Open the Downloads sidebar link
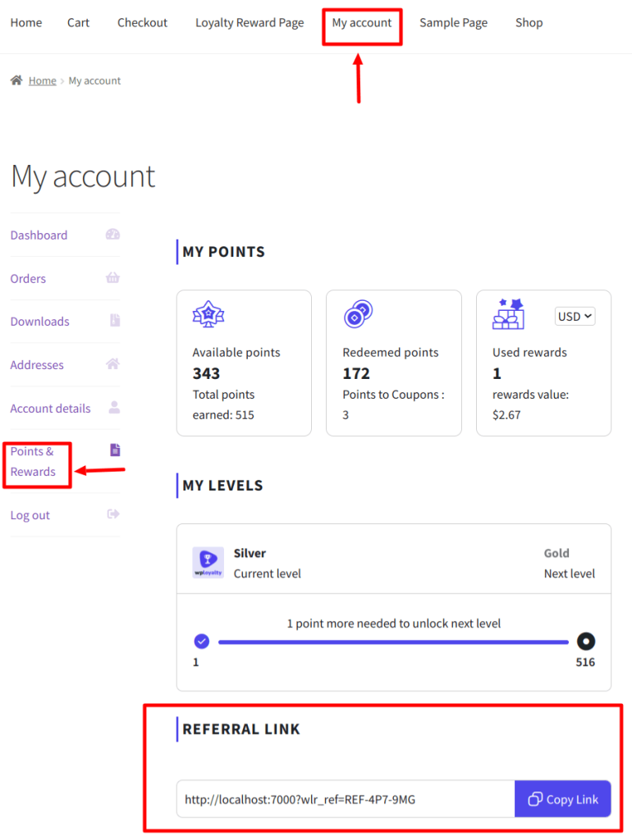Viewport: 632px width, 840px height. [39, 322]
